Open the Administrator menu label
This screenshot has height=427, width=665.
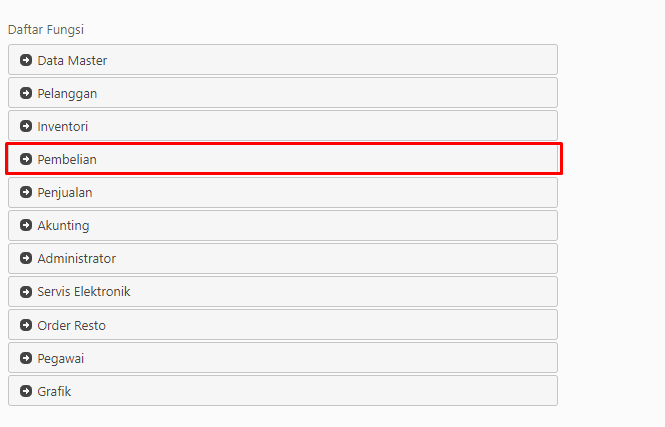click(x=76, y=258)
